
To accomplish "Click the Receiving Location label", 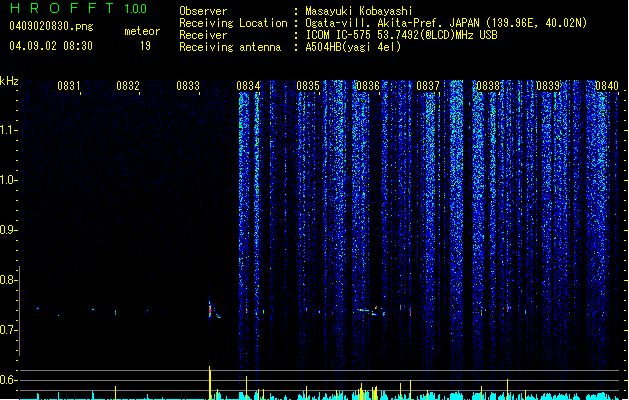I will pos(233,23).
